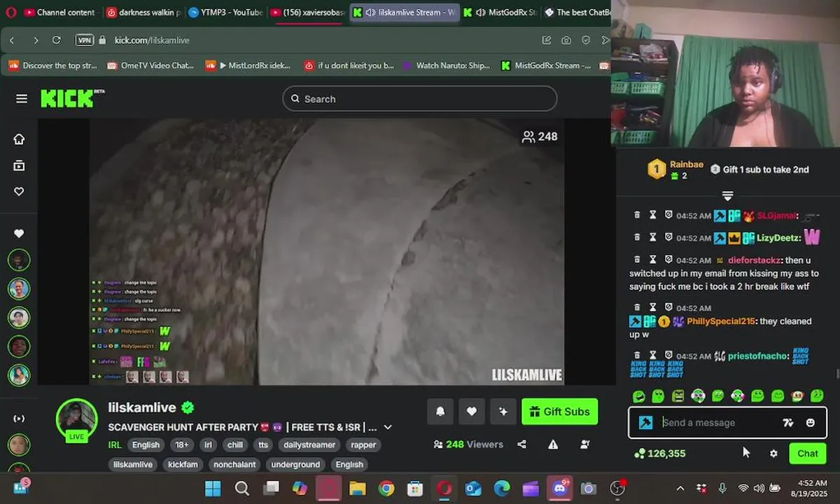Image resolution: width=840 pixels, height=504 pixels.
Task: Switch to darkness walkin browser tab
Action: 143,13
